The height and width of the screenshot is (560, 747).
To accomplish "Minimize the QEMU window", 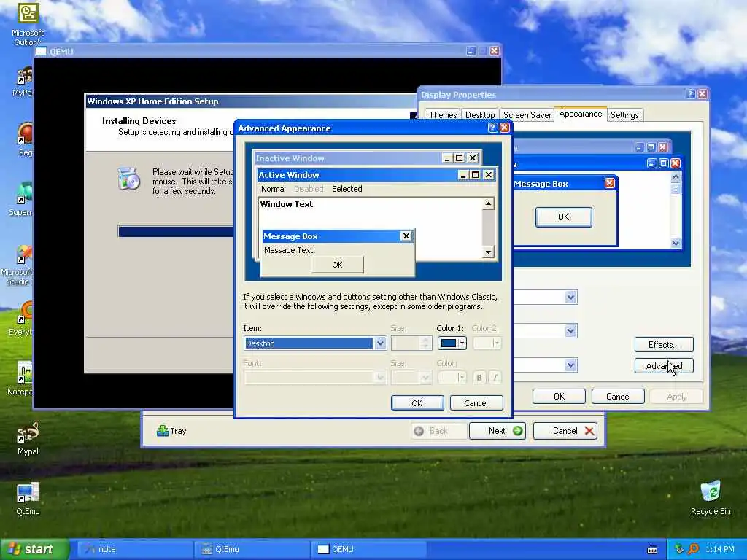I will tap(471, 50).
